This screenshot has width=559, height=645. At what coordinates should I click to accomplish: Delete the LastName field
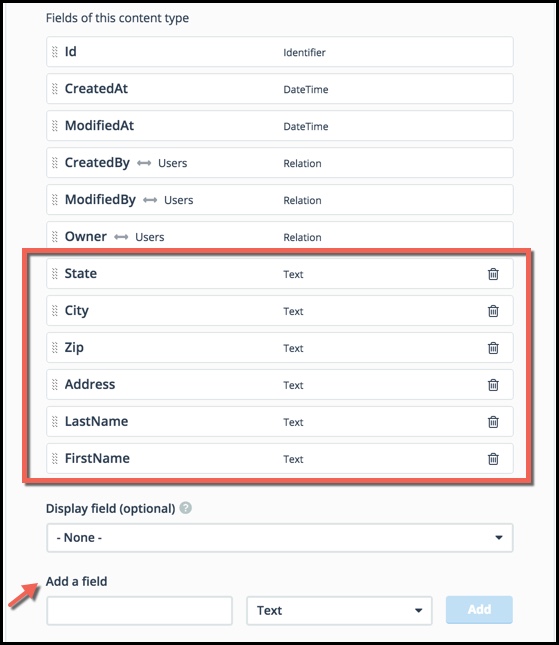pos(493,422)
